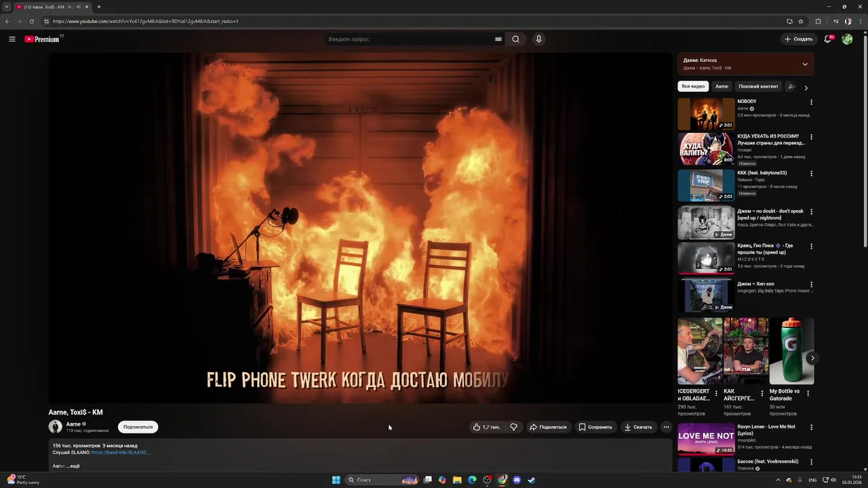Open Windows Start menu
The image size is (868, 488).
point(336,480)
